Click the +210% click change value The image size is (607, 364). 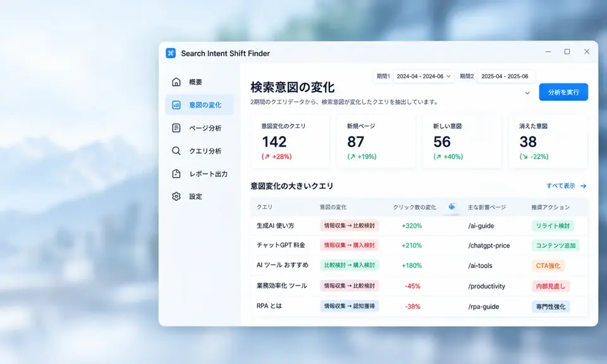point(412,246)
